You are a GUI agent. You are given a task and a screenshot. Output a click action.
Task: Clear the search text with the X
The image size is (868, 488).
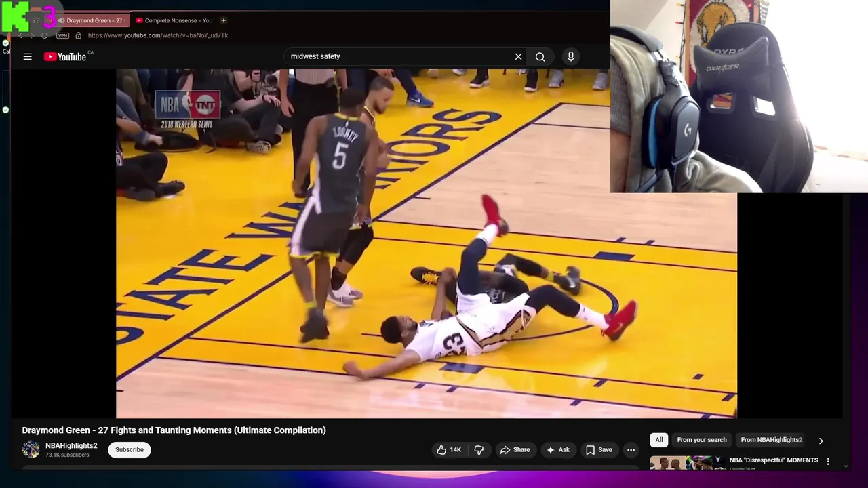[x=518, y=57]
